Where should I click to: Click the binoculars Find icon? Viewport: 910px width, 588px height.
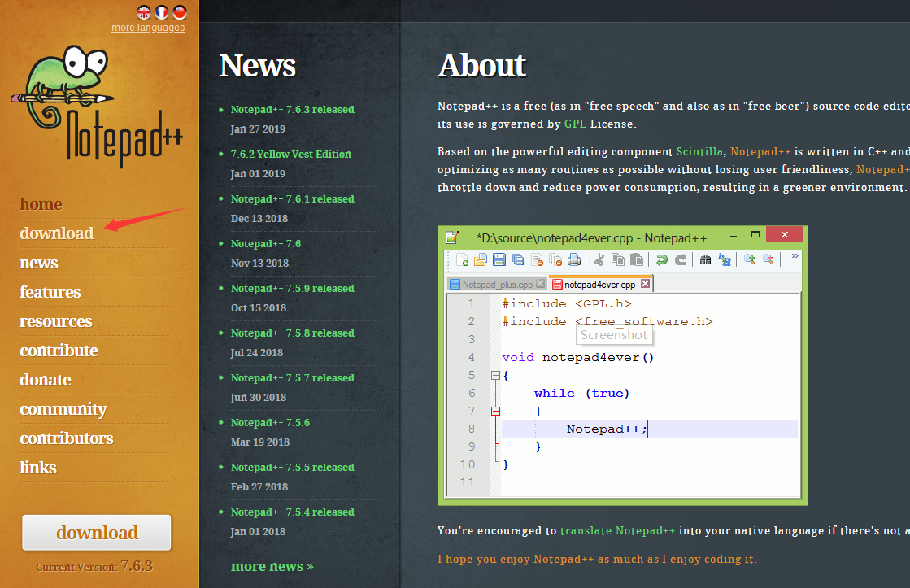706,260
